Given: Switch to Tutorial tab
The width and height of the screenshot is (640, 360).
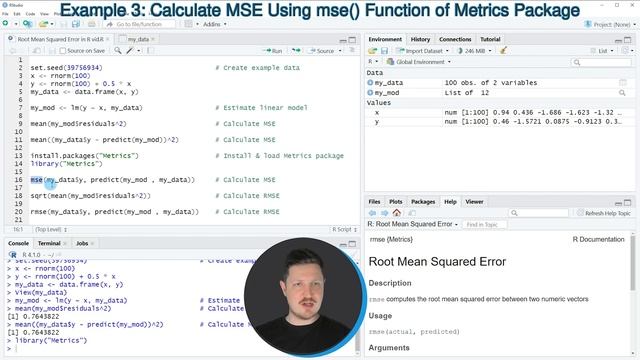Looking at the screenshot, I should point(490,39).
